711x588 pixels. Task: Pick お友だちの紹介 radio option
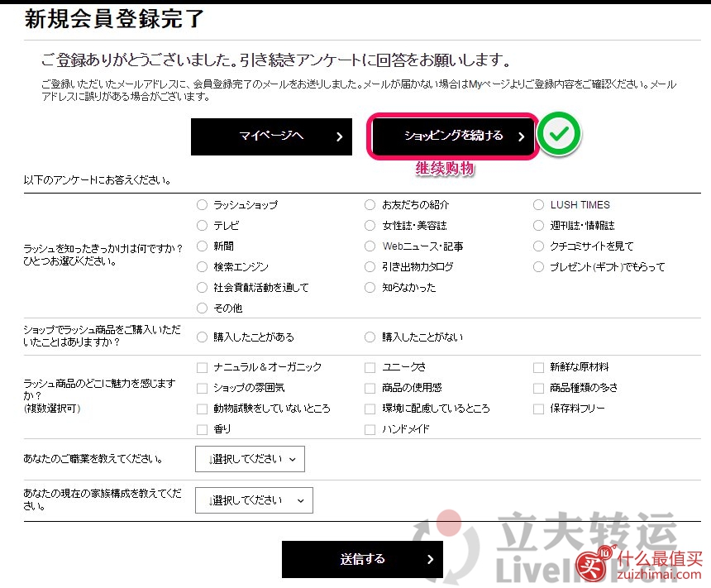370,205
